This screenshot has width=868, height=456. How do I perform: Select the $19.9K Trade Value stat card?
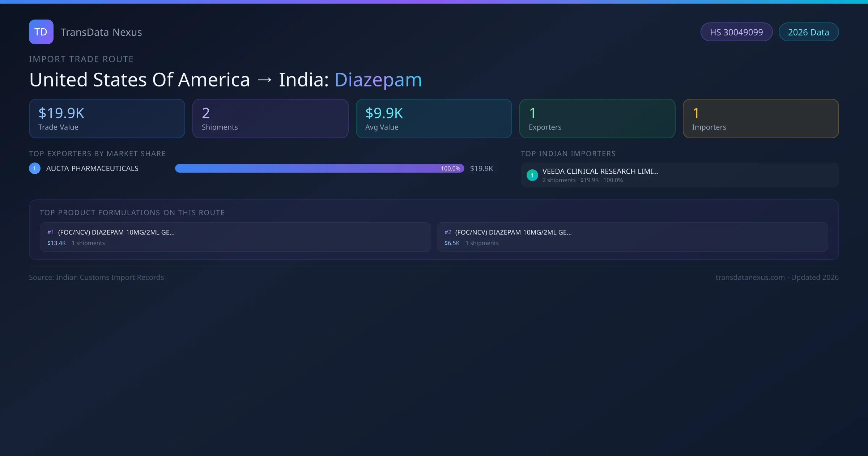pos(107,118)
